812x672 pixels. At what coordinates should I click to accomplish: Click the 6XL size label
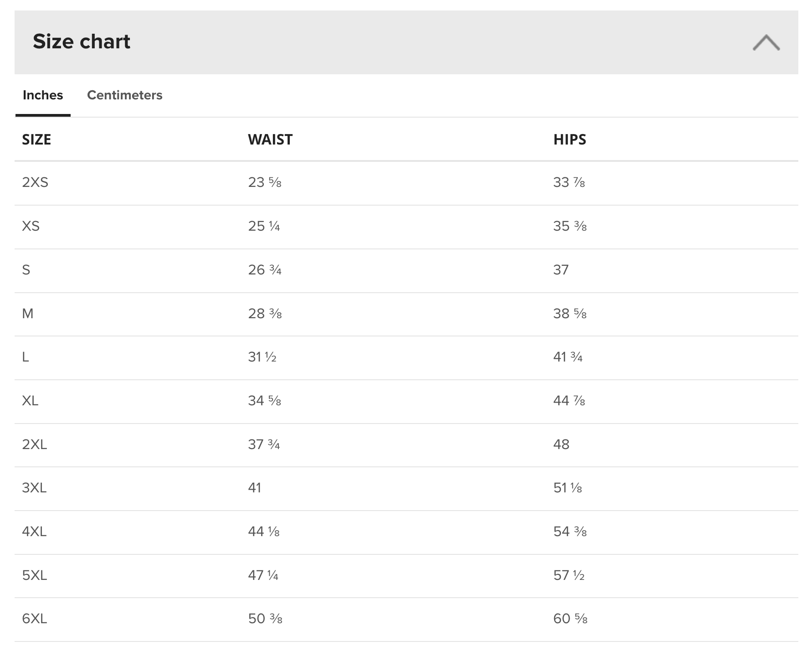tap(35, 619)
